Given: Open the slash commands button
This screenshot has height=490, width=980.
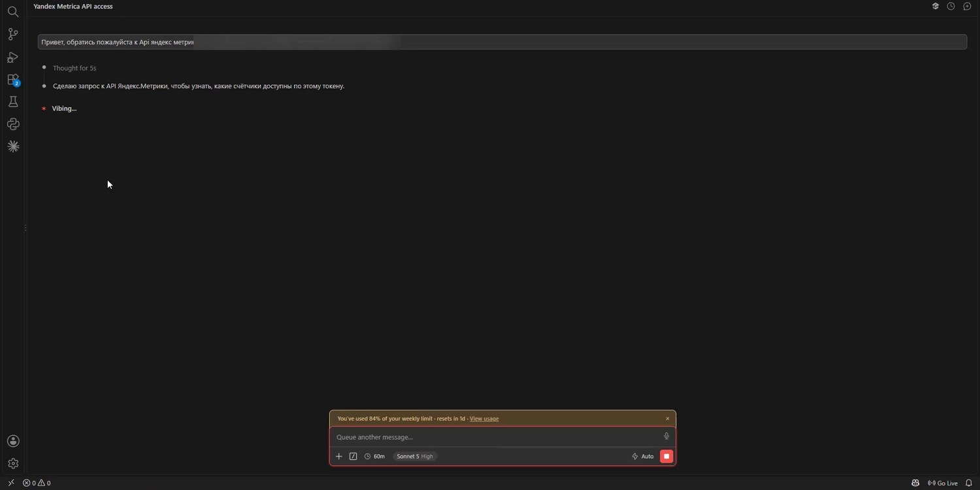Looking at the screenshot, I should click(x=353, y=456).
